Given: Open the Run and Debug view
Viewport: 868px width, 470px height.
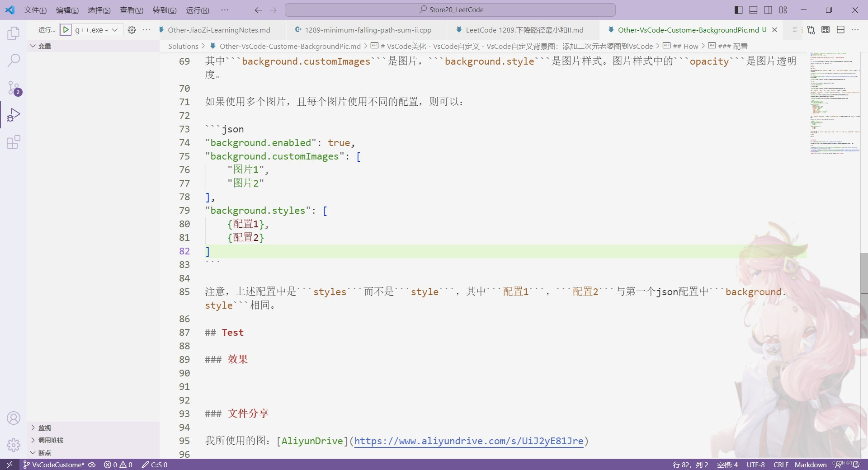Looking at the screenshot, I should click(14, 115).
